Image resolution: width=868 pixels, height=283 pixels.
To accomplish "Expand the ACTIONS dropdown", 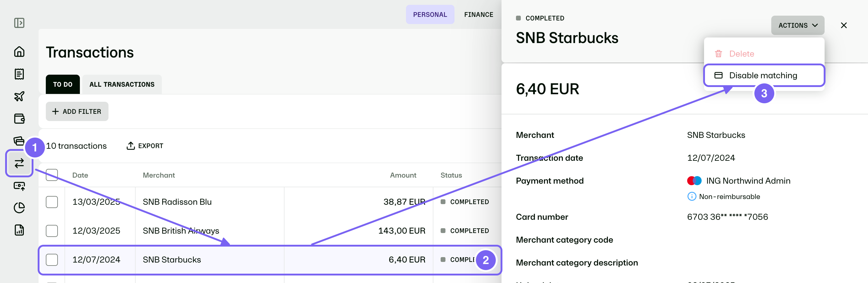I will tap(797, 25).
